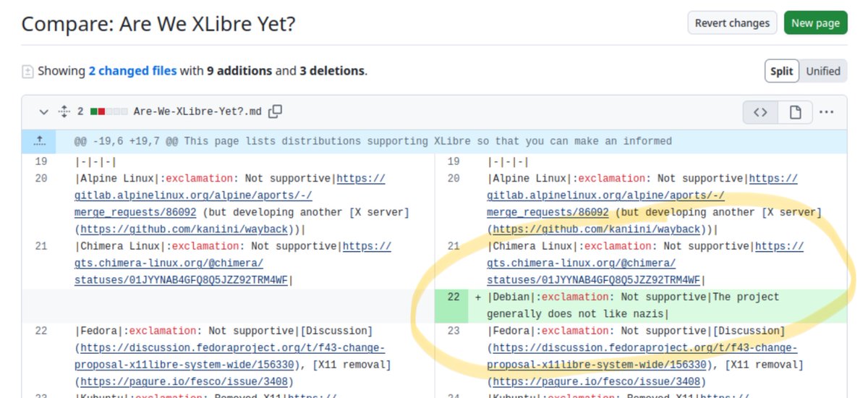
Task: Click the diffstat squares next to the 2
Action: coord(109,112)
